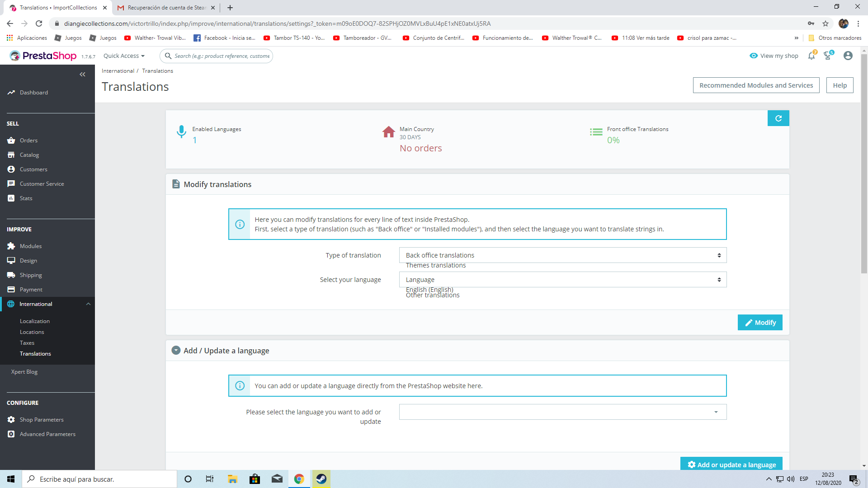Open the Select your language dropdown
Screen dimensions: 868x488
tap(562, 280)
